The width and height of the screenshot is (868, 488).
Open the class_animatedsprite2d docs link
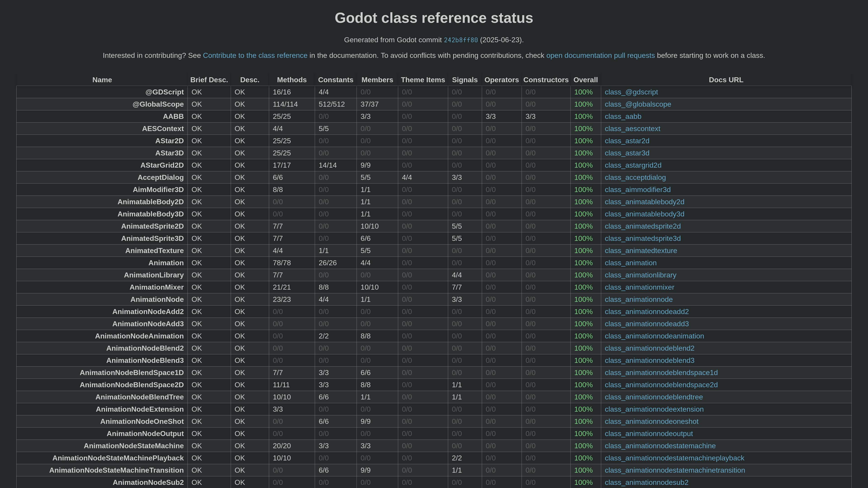coord(642,226)
